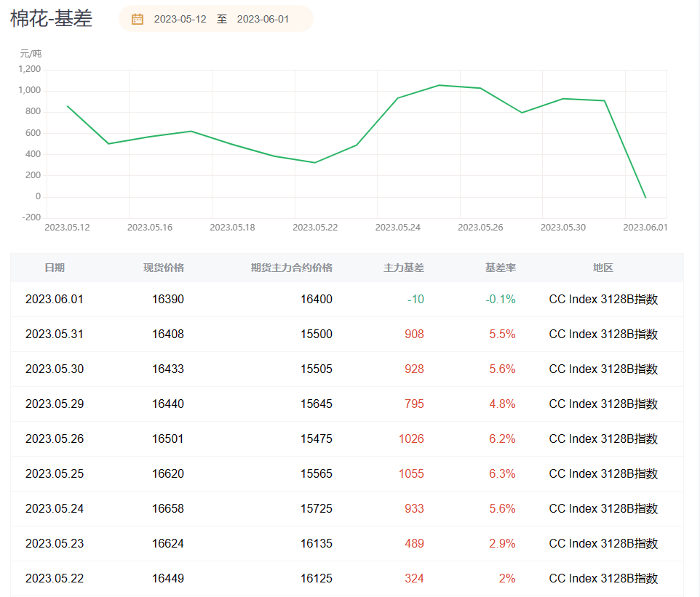700x597 pixels.
Task: Select the 2023.06.01 date cell in table
Action: tap(54, 299)
